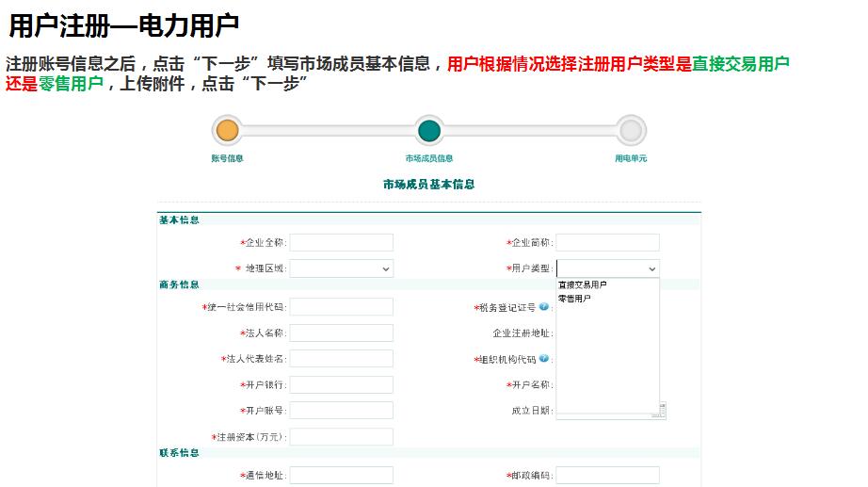Viewport: 868px width, 487px height.
Task: Click the 邮政编码 text box
Action: [607, 475]
